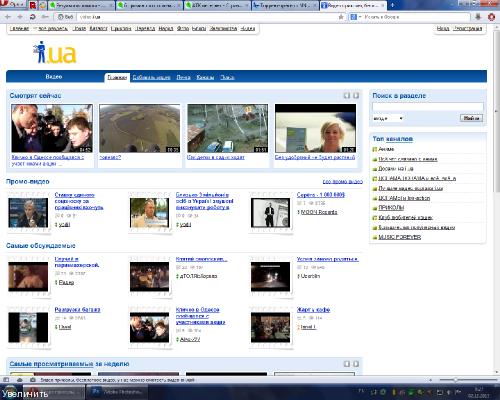The height and width of the screenshot is (400, 500).
Task: Open the Аниме channel in Топ каналов
Action: [x=386, y=149]
